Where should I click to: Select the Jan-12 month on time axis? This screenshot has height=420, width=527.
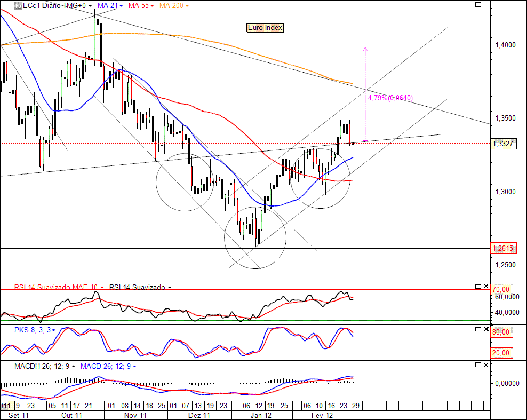(x=261, y=415)
